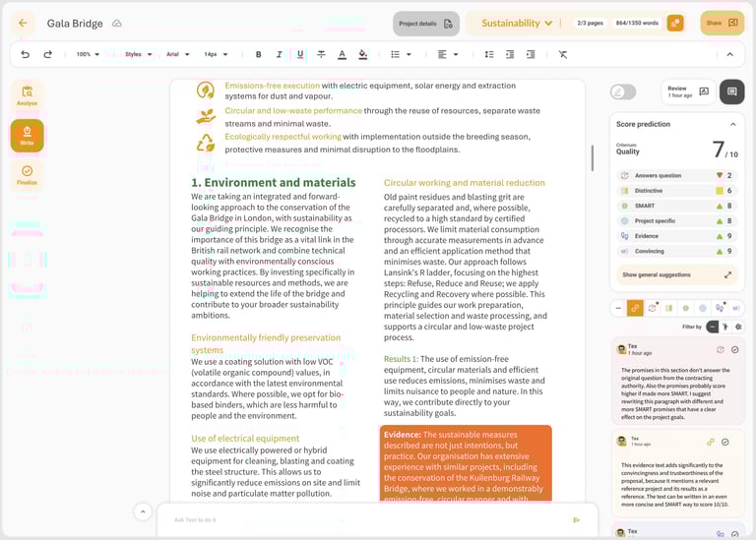Apply strikethrough formatting
The width and height of the screenshot is (756, 540).
321,54
